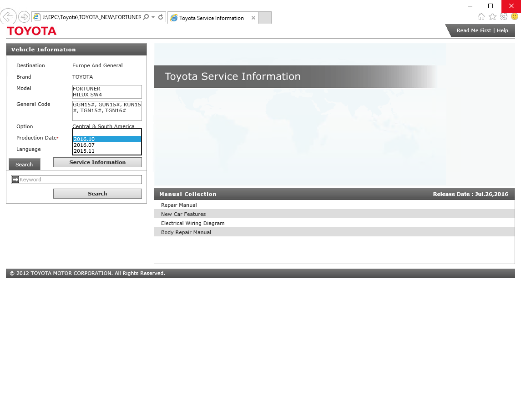Click the arrow icon beside Keyword field
Image resolution: width=521 pixels, height=420 pixels.
point(15,180)
